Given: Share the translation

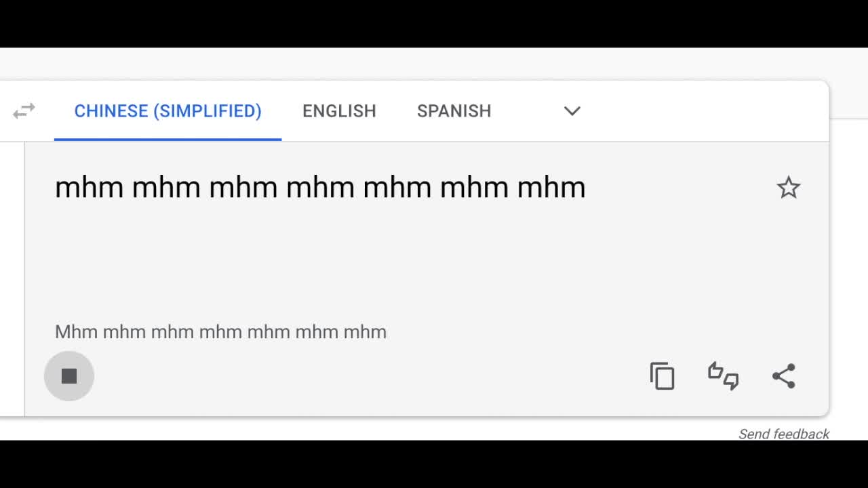Looking at the screenshot, I should (783, 375).
